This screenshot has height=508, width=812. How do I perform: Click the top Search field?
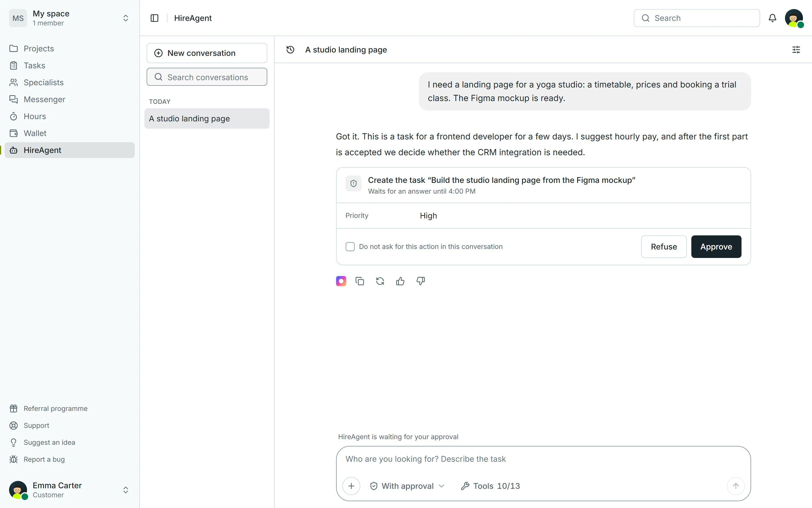click(x=697, y=18)
